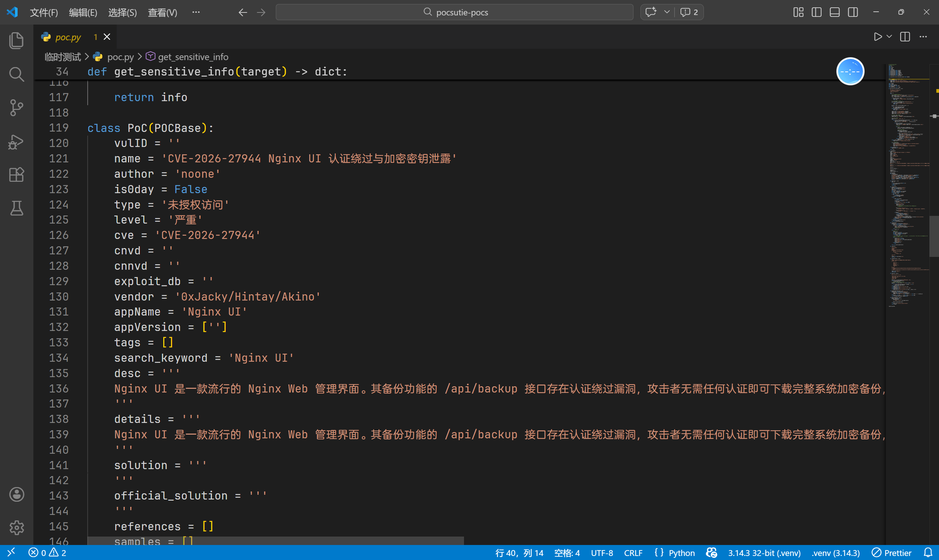Open the Run and Debug view
This screenshot has width=939, height=560.
pos(16,141)
